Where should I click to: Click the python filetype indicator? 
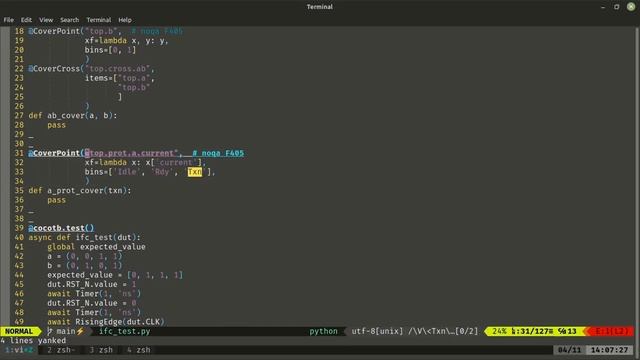pyautogui.click(x=323, y=331)
